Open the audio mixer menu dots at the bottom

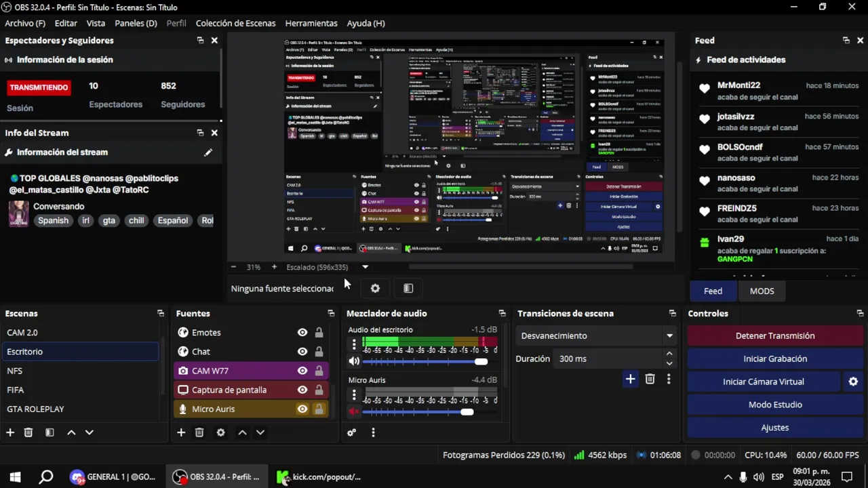pyautogui.click(x=373, y=432)
